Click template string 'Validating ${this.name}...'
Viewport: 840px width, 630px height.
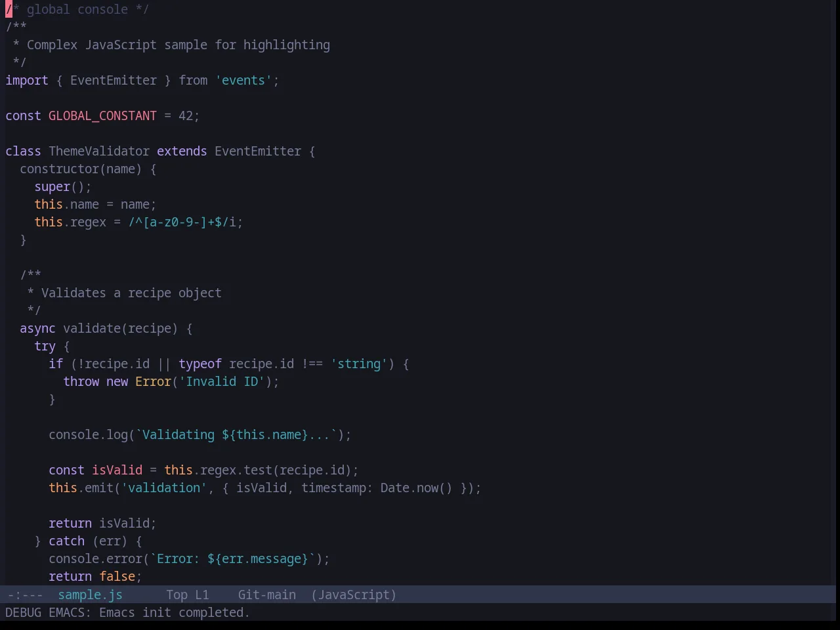236,434
